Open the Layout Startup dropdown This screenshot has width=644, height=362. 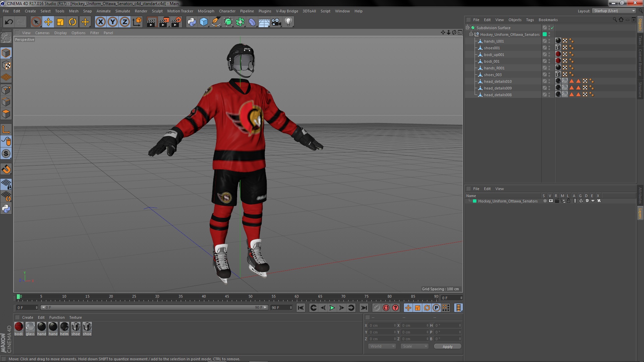pos(614,11)
